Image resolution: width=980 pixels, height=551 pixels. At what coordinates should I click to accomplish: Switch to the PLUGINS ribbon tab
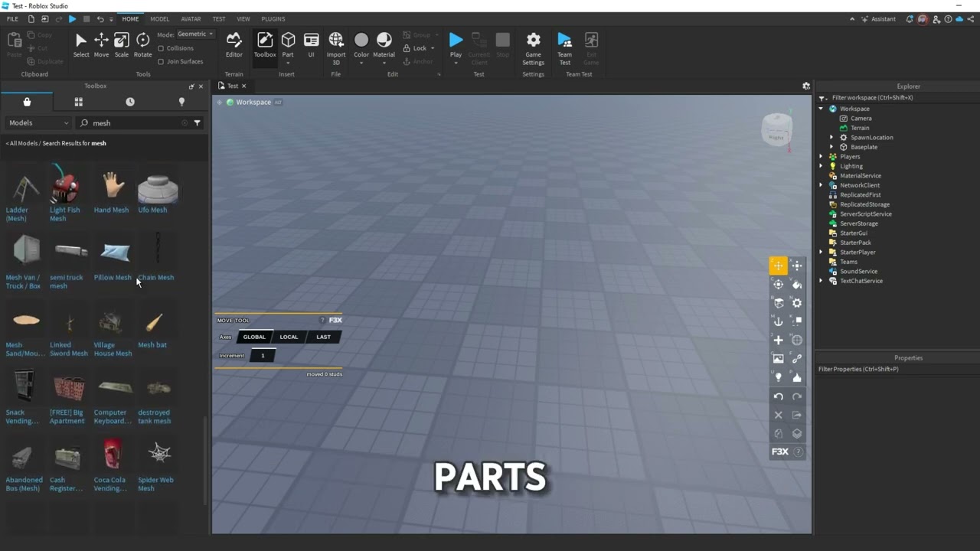point(273,19)
